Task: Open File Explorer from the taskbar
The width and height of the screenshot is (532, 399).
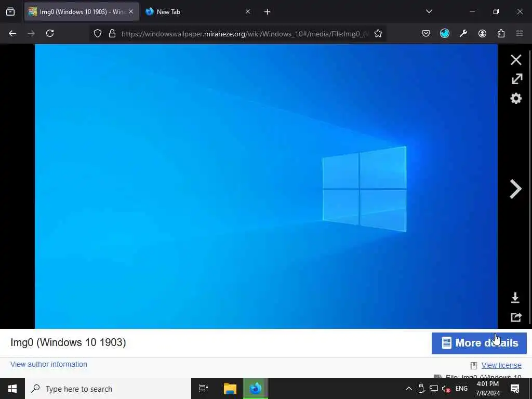Action: tap(230, 389)
